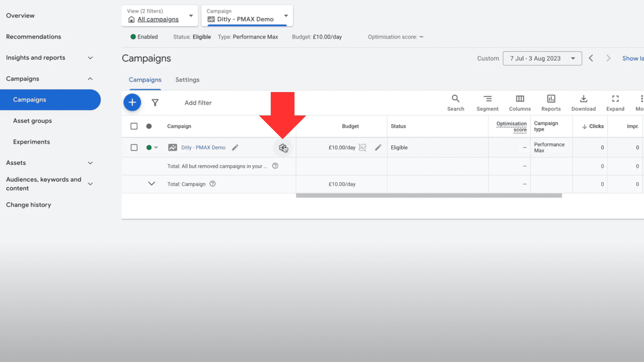The width and height of the screenshot is (644, 362).
Task: Click the down arrow sort icon on Clicks
Action: pyautogui.click(x=584, y=126)
